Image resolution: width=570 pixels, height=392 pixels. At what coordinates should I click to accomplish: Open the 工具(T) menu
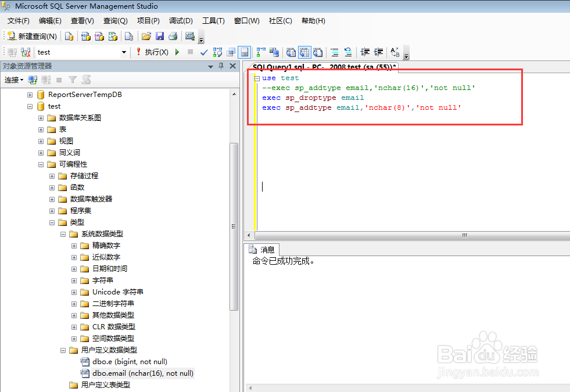coord(213,21)
